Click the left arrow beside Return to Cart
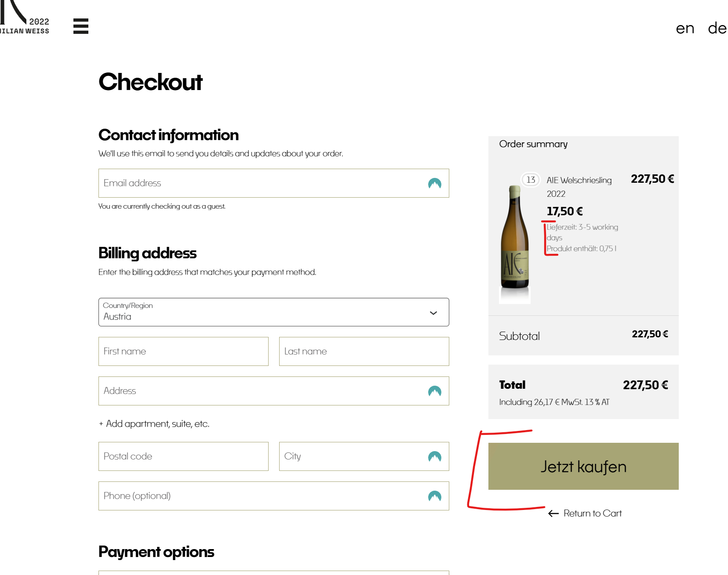The width and height of the screenshot is (728, 575). 553,514
